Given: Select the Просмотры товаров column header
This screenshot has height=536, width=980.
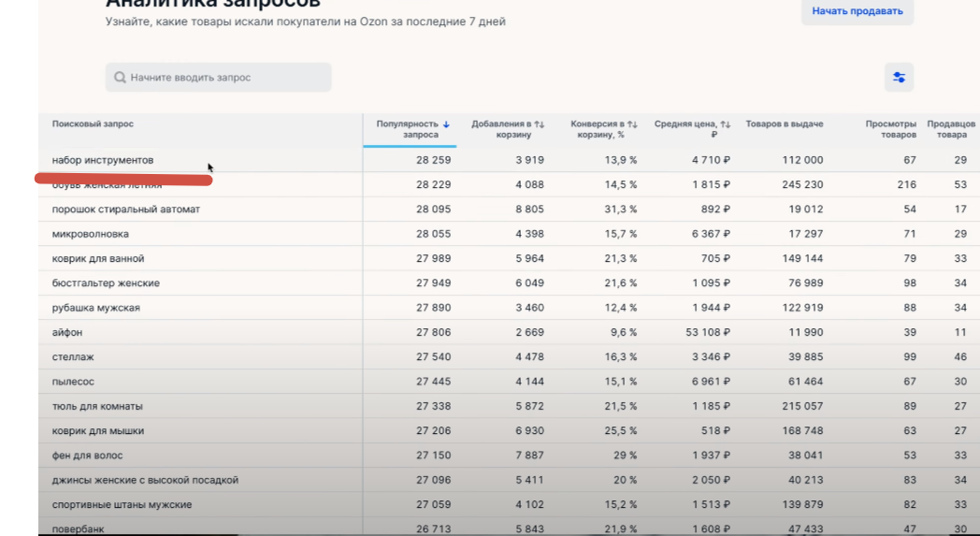Looking at the screenshot, I should click(890, 129).
